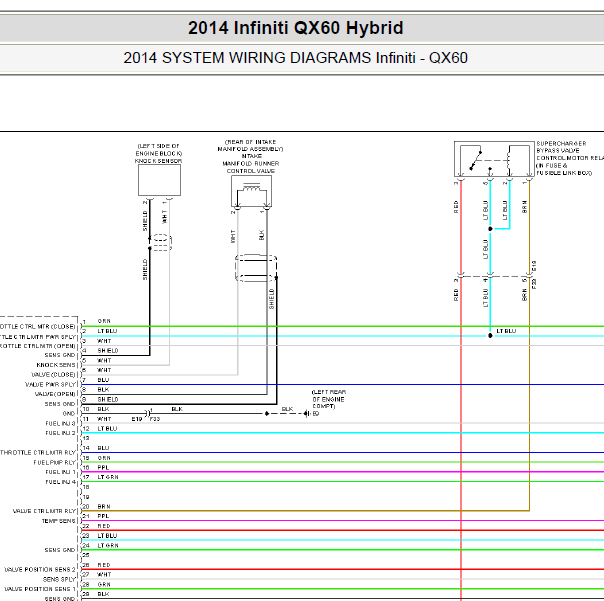Click the "FUEL INJ 3" pin label
Viewport: 604px width, 601px height.
click(x=60, y=423)
